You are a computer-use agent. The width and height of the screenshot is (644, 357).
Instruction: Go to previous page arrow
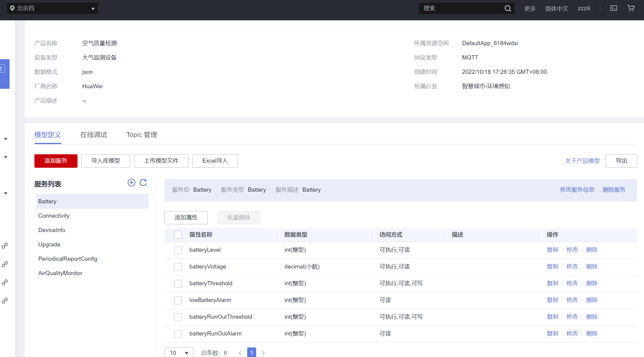click(240, 353)
